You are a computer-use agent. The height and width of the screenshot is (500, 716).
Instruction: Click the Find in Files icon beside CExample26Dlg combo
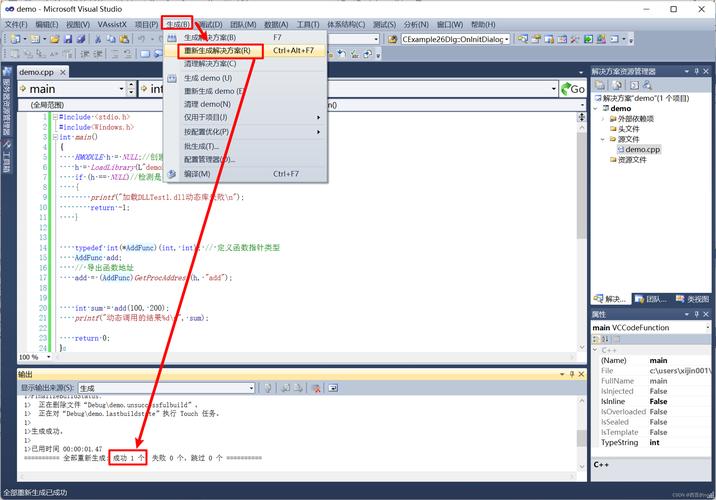coord(392,39)
